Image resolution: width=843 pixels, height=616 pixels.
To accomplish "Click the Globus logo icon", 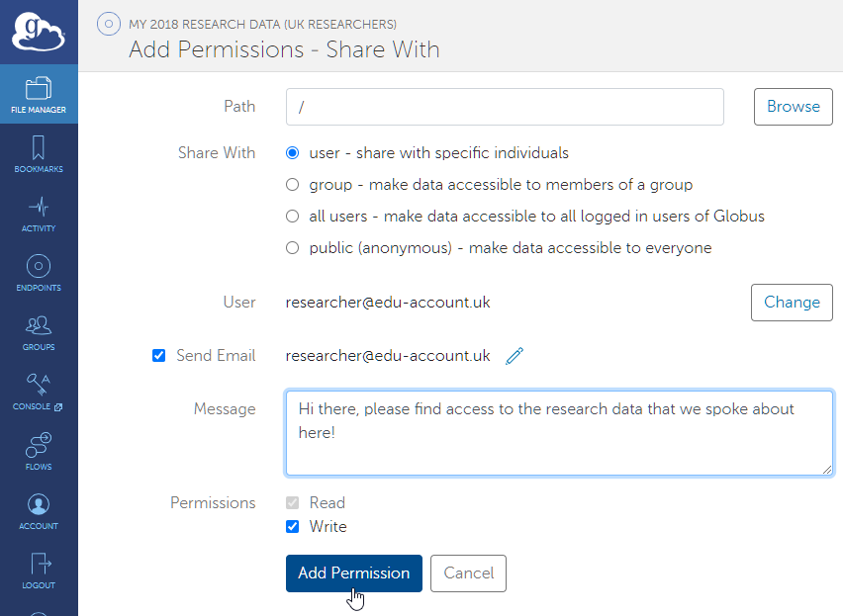I will click(39, 32).
